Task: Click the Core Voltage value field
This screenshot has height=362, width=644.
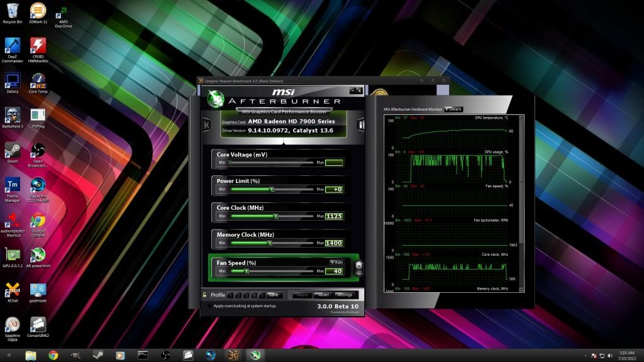Action: [334, 163]
